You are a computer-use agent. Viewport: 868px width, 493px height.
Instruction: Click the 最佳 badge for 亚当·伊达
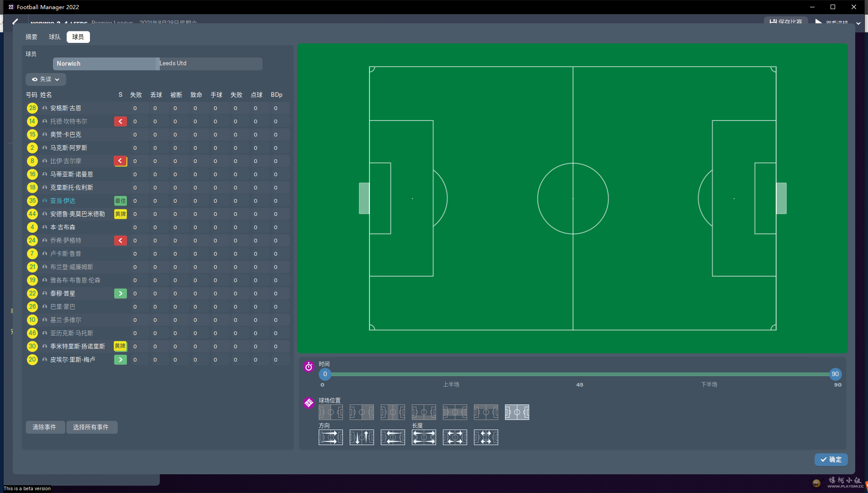tap(120, 201)
